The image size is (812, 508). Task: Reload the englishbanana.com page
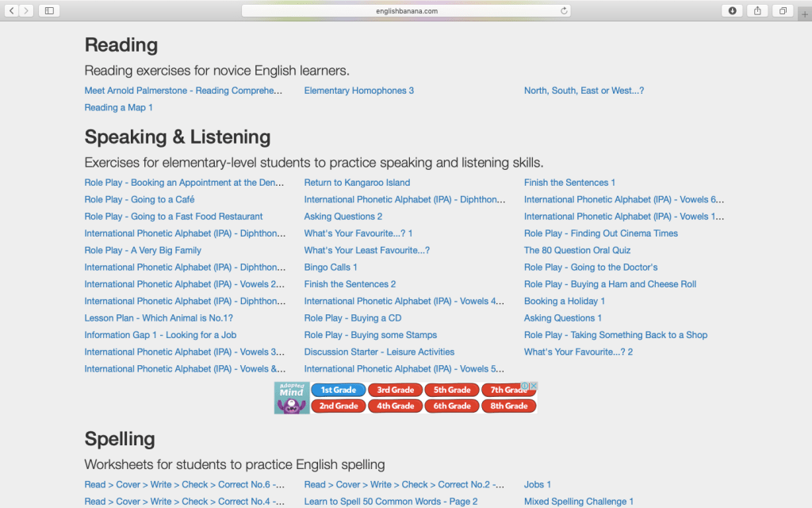click(x=564, y=10)
